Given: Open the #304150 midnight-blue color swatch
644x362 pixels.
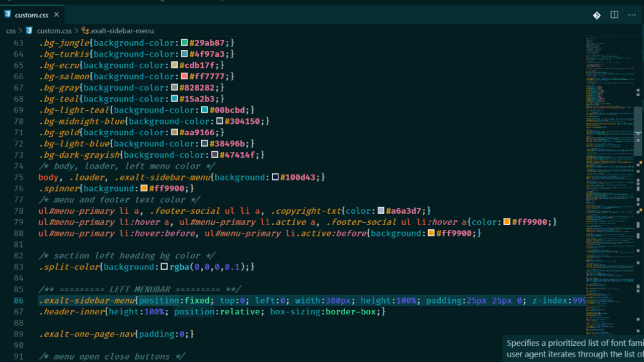Looking at the screenshot, I should click(219, 121).
